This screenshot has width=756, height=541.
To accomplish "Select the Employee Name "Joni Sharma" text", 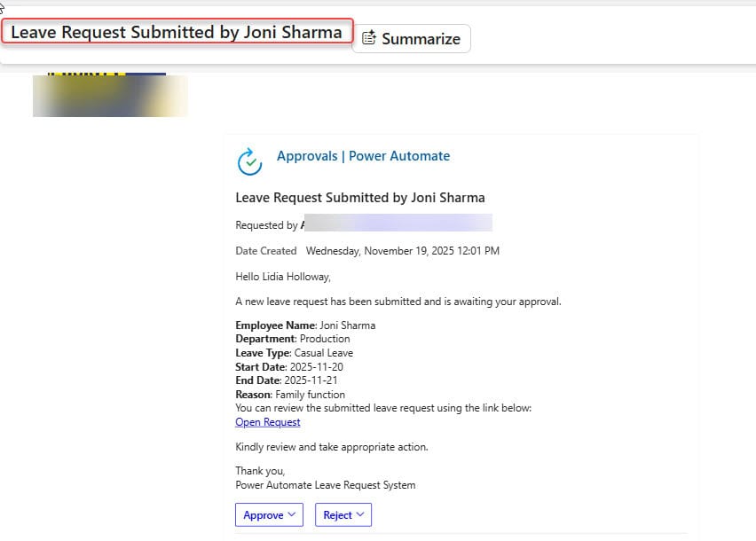I will 349,325.
